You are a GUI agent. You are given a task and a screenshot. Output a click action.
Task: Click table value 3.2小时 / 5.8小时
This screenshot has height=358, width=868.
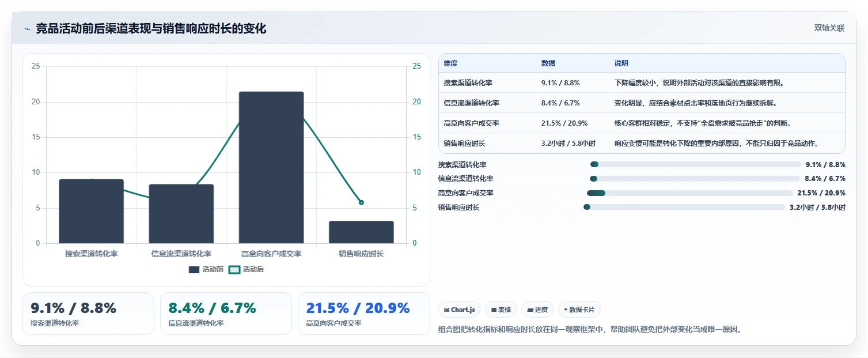[x=568, y=144]
